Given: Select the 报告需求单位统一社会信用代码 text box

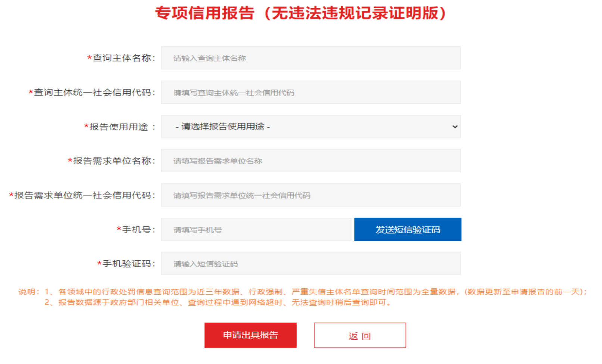Looking at the screenshot, I should [311, 195].
